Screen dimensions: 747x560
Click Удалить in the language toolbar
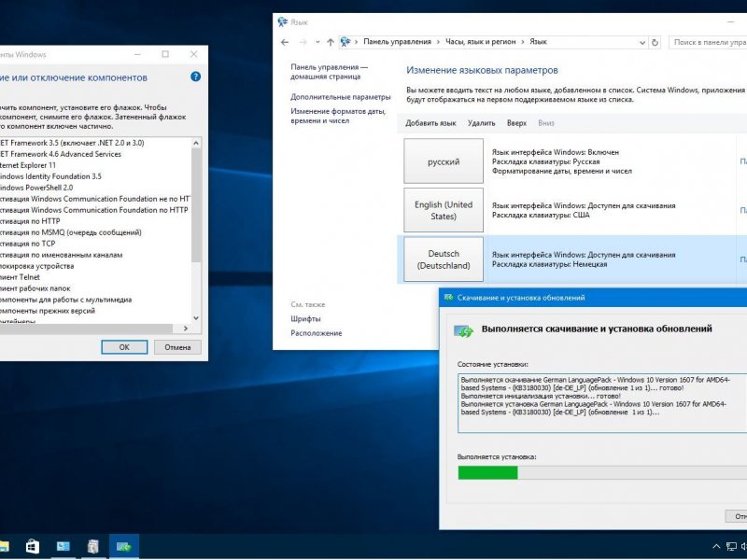pos(481,123)
